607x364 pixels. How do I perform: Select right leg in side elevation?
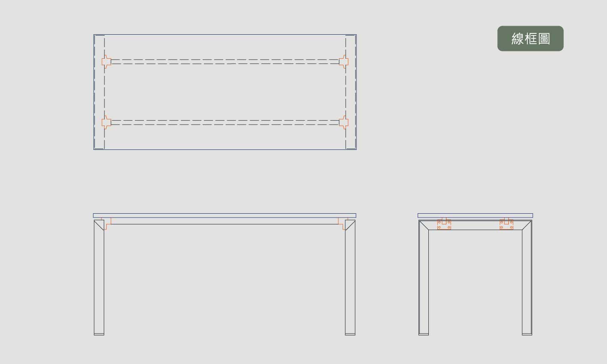pos(527,277)
